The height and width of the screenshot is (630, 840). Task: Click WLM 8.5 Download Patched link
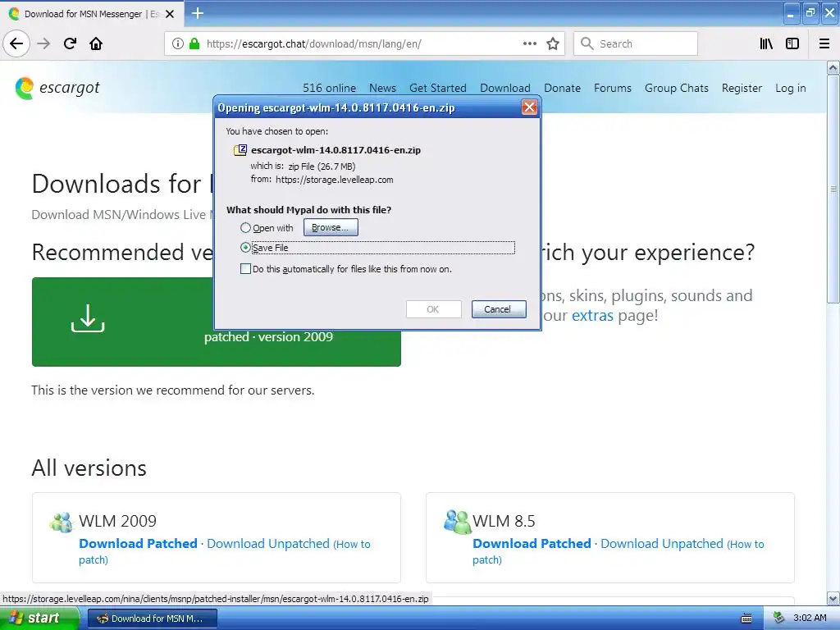pos(532,544)
